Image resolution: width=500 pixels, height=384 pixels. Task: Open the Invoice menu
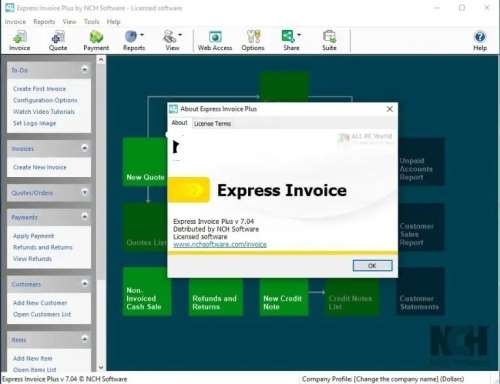point(15,22)
